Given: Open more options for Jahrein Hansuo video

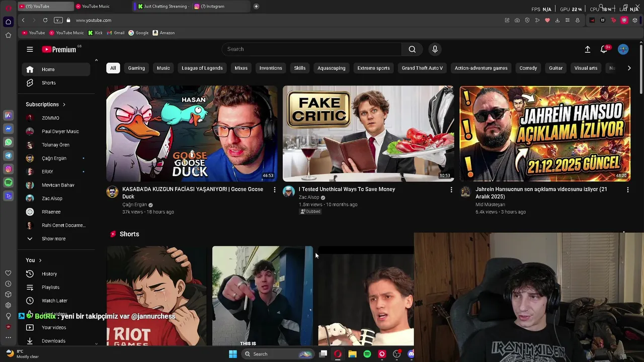Looking at the screenshot, I should (628, 190).
